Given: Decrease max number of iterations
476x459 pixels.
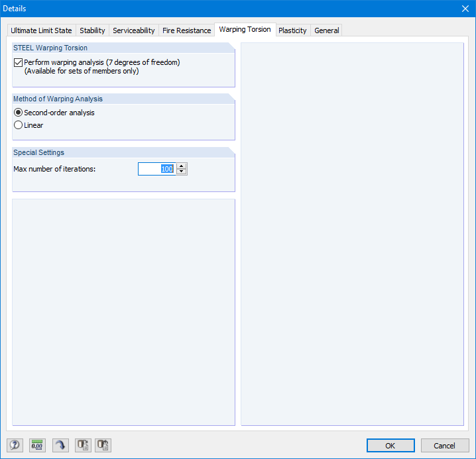Looking at the screenshot, I should (x=182, y=172).
